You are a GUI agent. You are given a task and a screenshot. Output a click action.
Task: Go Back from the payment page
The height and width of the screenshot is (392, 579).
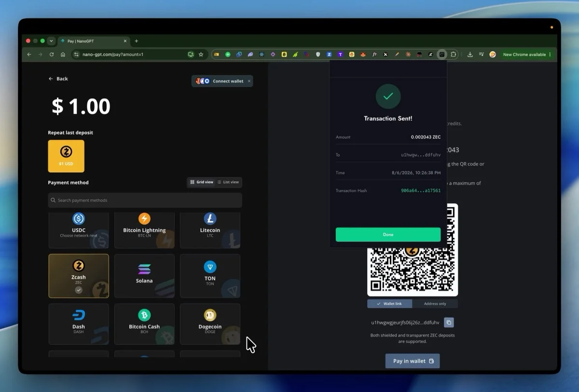[x=58, y=79]
